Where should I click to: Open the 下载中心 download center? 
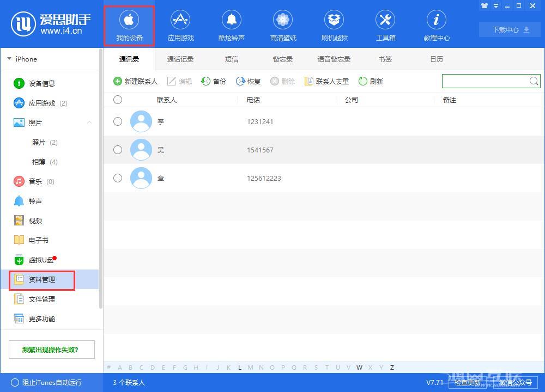pos(509,30)
